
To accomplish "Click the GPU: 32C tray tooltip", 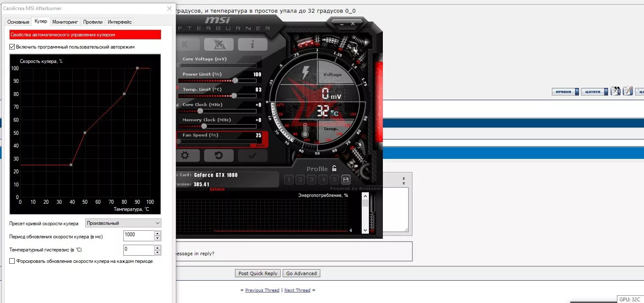I will (x=630, y=299).
